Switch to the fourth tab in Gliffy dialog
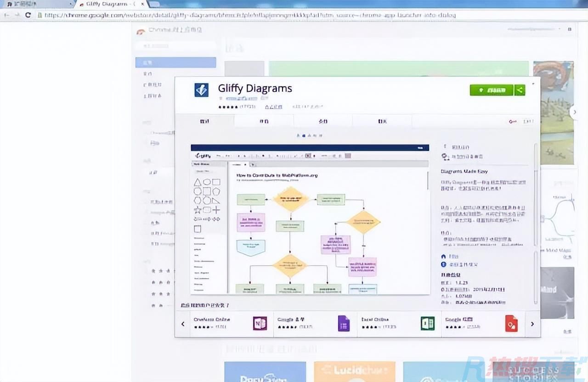588x382 pixels. (x=382, y=121)
